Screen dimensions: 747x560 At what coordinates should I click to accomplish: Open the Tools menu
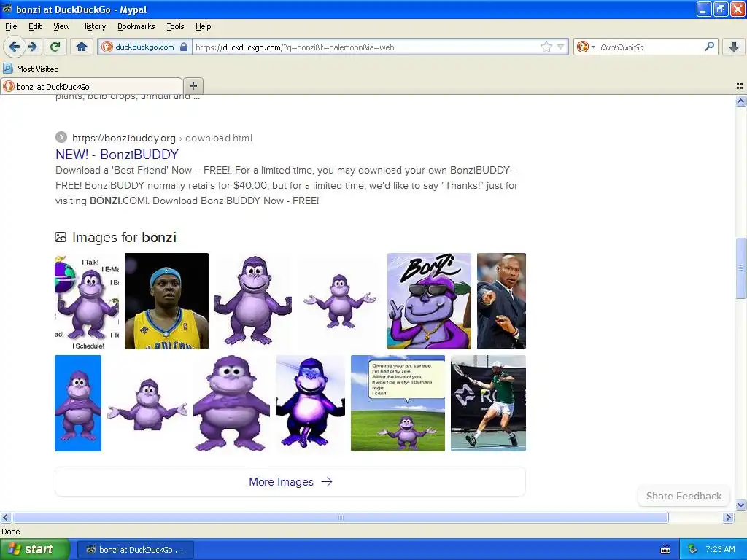(175, 27)
